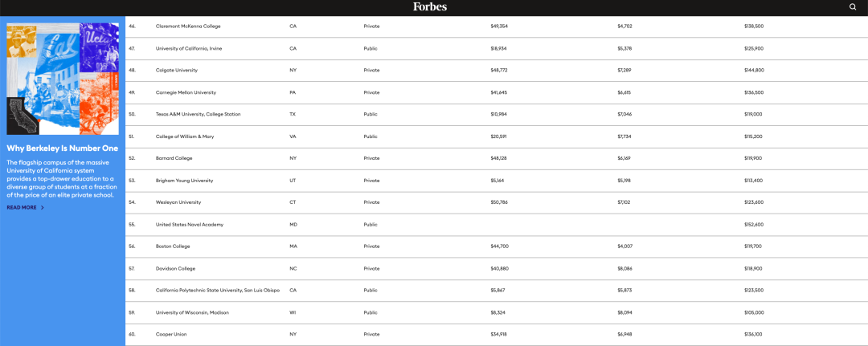Open the search magnifier icon
Viewport: 868px width, 346px height.
(853, 7)
